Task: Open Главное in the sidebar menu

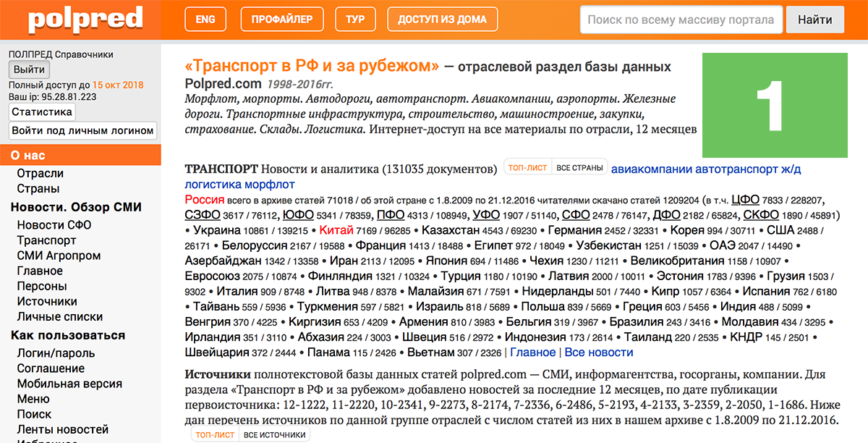Action: (x=40, y=271)
